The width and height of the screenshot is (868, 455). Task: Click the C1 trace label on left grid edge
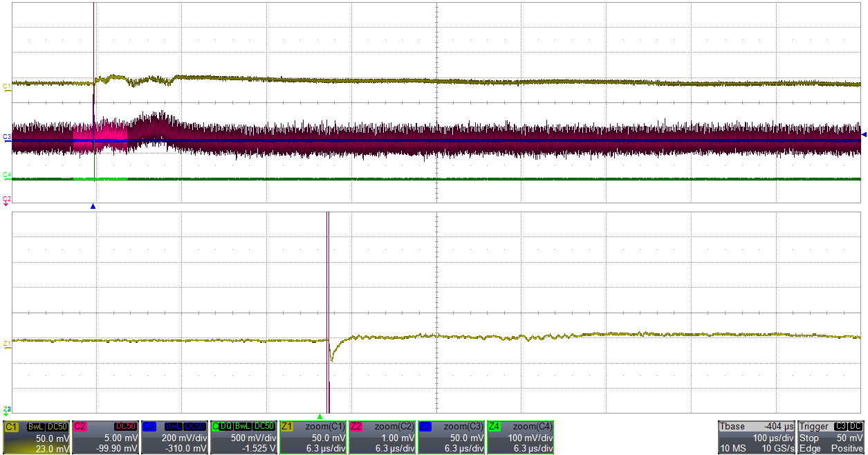tap(7, 86)
